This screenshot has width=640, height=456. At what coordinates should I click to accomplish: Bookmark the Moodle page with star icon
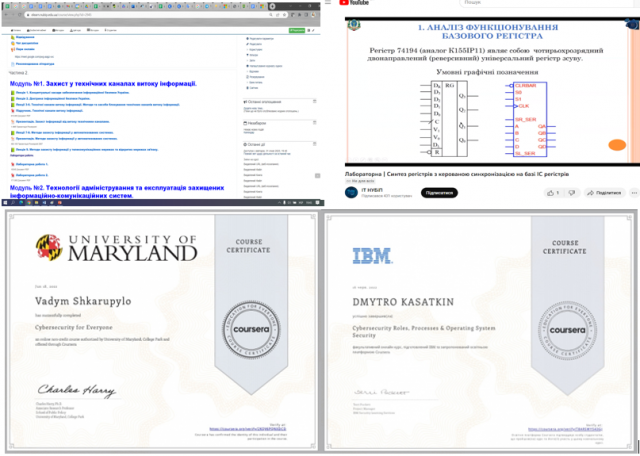point(284,15)
